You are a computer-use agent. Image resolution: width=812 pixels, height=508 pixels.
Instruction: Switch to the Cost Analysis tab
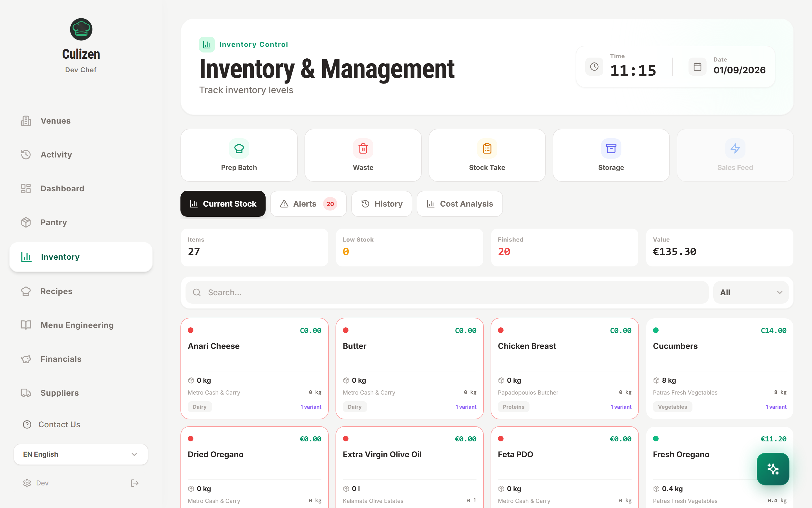(x=460, y=204)
